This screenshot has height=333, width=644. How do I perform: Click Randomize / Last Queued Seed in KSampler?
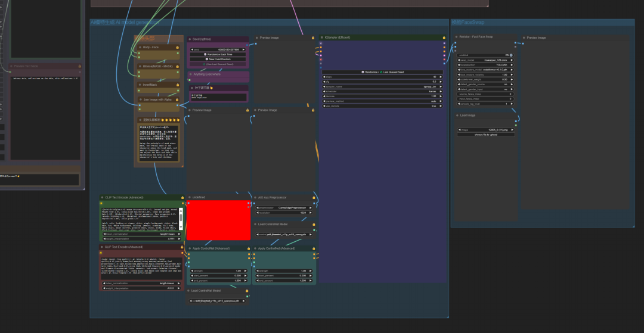click(x=382, y=71)
